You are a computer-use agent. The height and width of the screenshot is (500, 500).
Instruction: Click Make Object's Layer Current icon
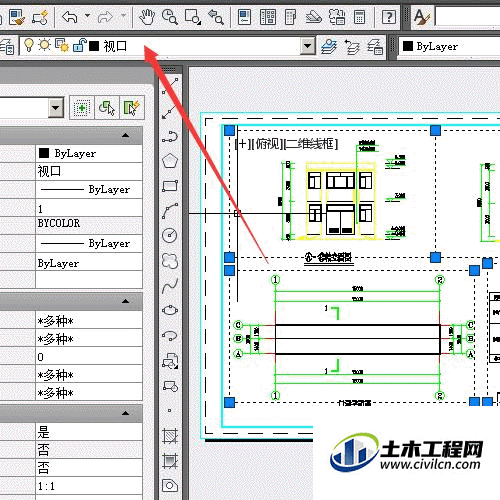(x=329, y=46)
